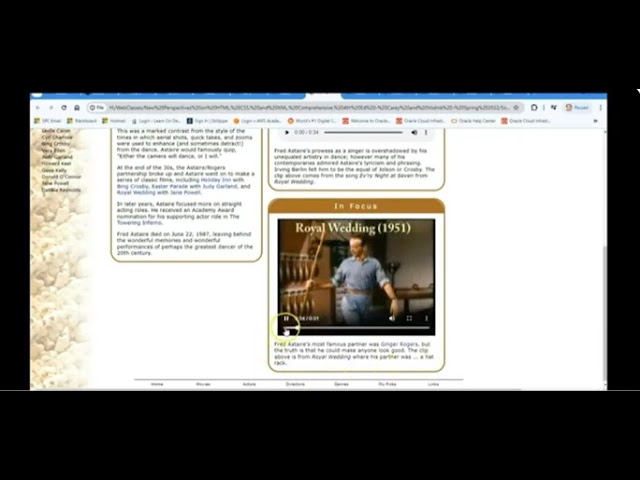Open the browser extensions puzzle icon
Image resolution: width=640 pixels, height=480 pixels.
pyautogui.click(x=534, y=108)
